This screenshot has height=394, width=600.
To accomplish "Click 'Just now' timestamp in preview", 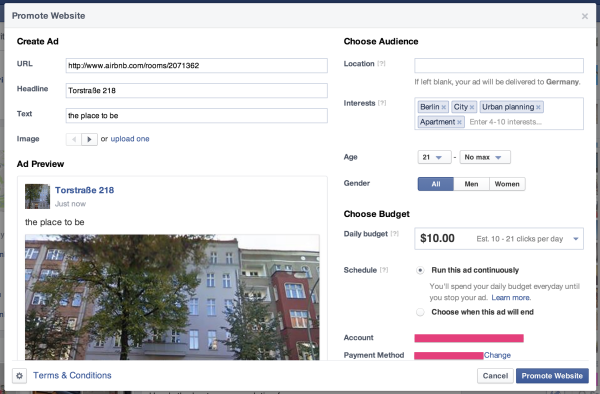I will coord(70,204).
